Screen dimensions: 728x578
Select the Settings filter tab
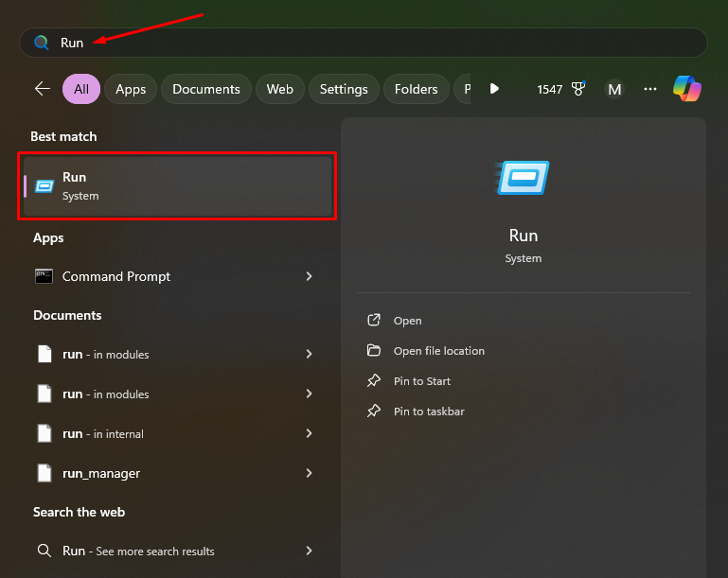click(344, 89)
